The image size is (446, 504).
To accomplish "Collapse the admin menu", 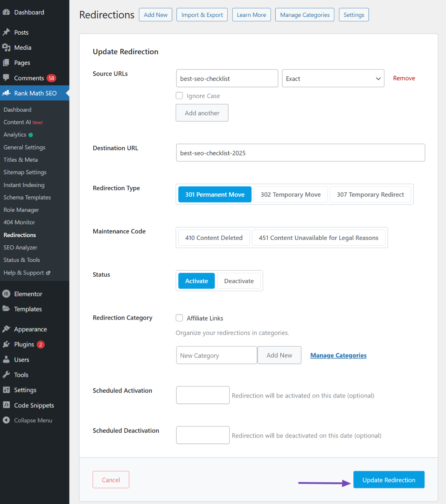I will tap(27, 420).
